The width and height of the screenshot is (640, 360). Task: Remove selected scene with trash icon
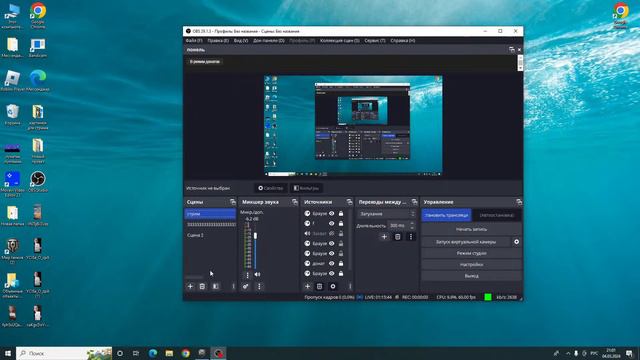pos(202,287)
